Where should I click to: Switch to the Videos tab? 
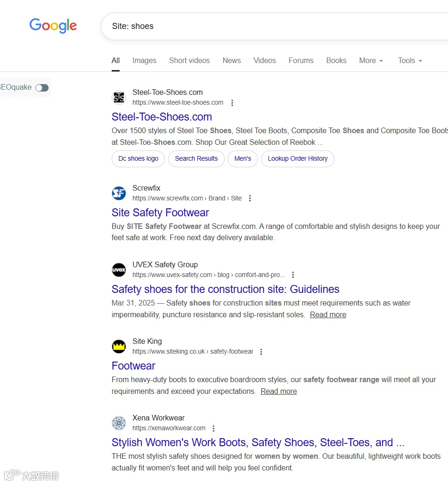click(264, 61)
